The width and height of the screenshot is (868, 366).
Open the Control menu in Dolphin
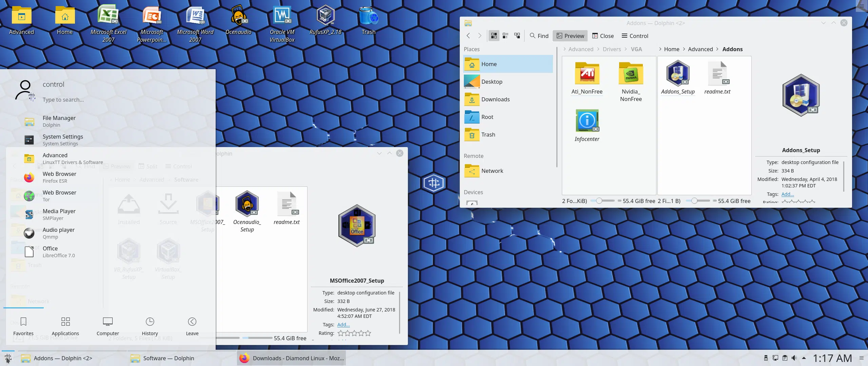635,36
